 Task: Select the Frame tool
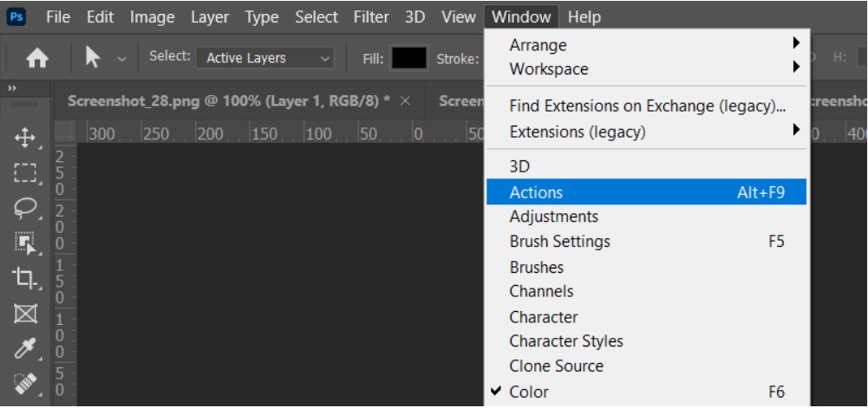(x=25, y=314)
